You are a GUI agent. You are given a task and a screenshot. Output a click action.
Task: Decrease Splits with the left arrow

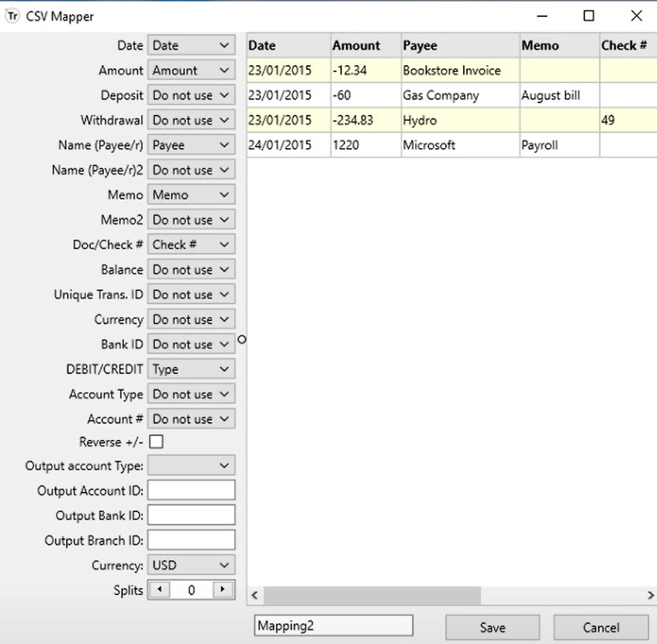pyautogui.click(x=159, y=590)
